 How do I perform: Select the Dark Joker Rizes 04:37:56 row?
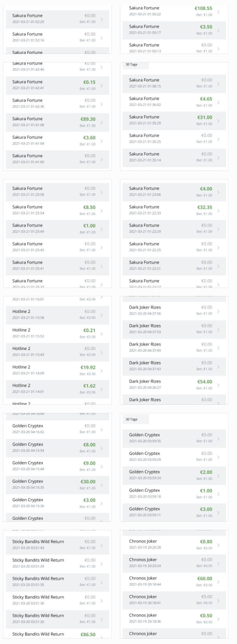[x=174, y=311]
